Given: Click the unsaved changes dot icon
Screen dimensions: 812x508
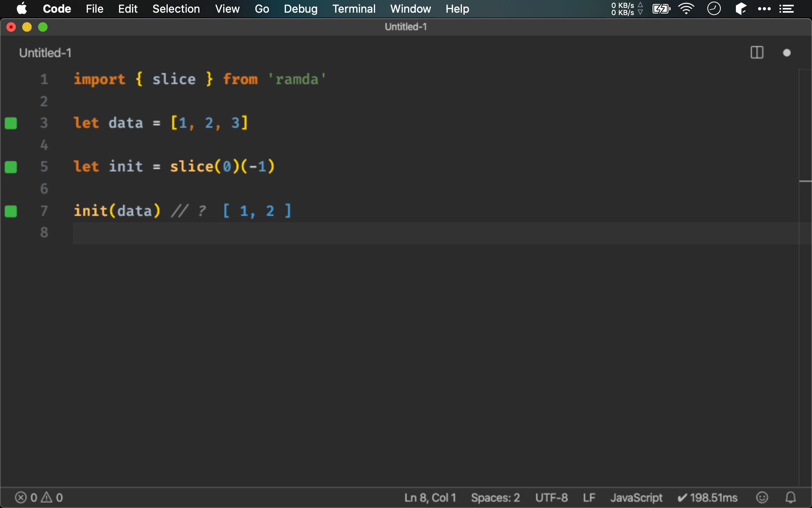Looking at the screenshot, I should click(x=787, y=53).
